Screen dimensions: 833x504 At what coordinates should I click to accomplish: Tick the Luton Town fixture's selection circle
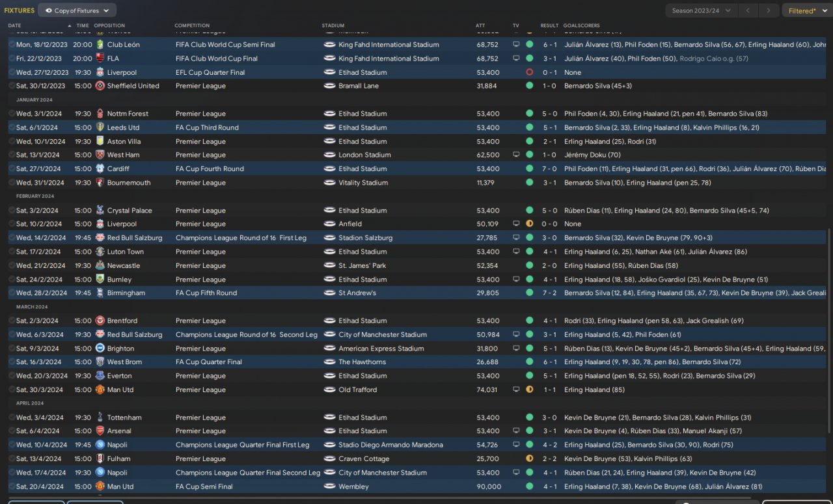[x=11, y=252]
